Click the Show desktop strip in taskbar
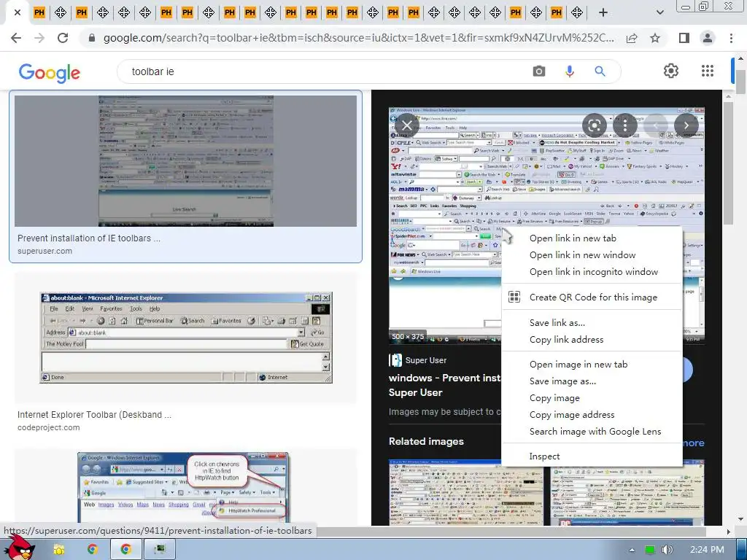The image size is (747, 560). click(742, 550)
